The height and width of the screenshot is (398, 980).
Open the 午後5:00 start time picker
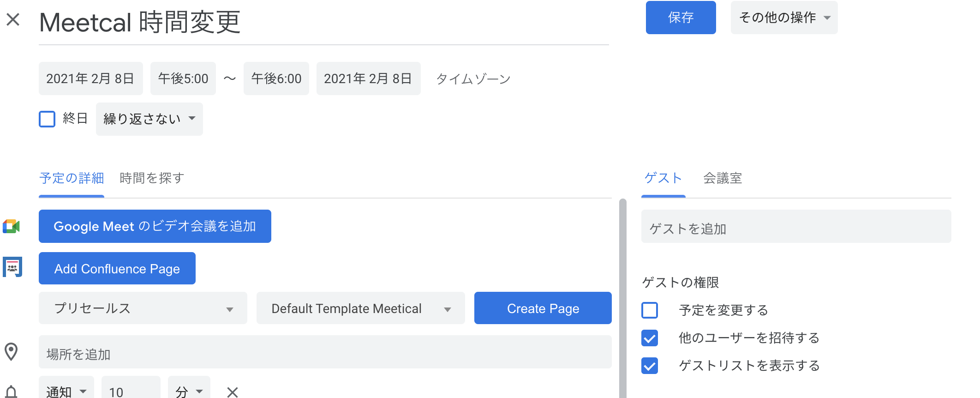coord(183,78)
